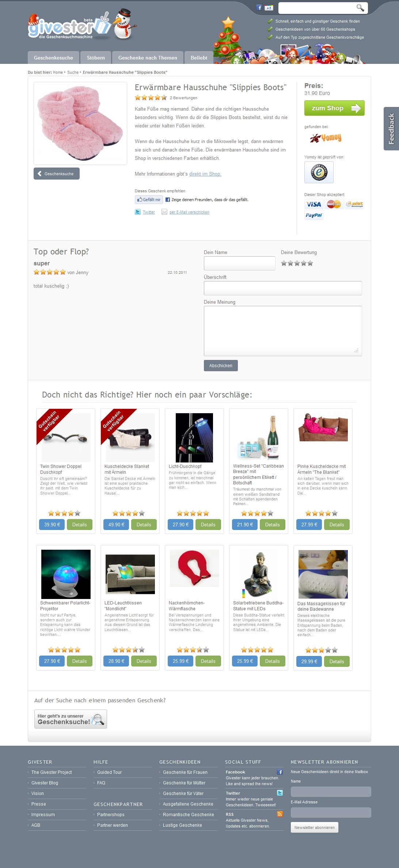The height and width of the screenshot is (868, 399).
Task: Click the Facebook icon in the header
Action: [259, 8]
